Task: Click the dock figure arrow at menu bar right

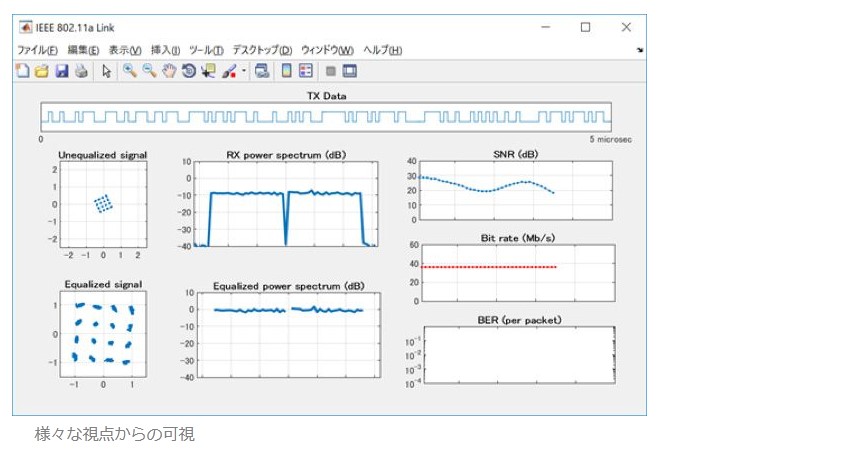Action: 639,50
